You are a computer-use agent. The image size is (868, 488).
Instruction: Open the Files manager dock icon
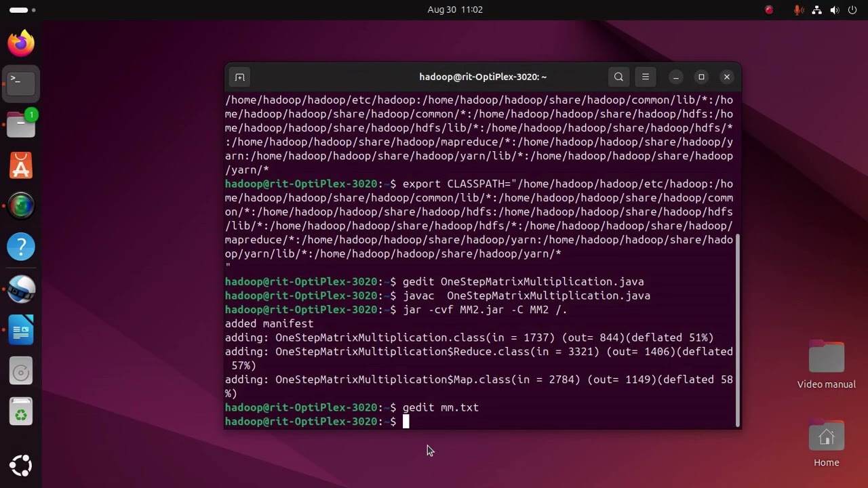21,125
